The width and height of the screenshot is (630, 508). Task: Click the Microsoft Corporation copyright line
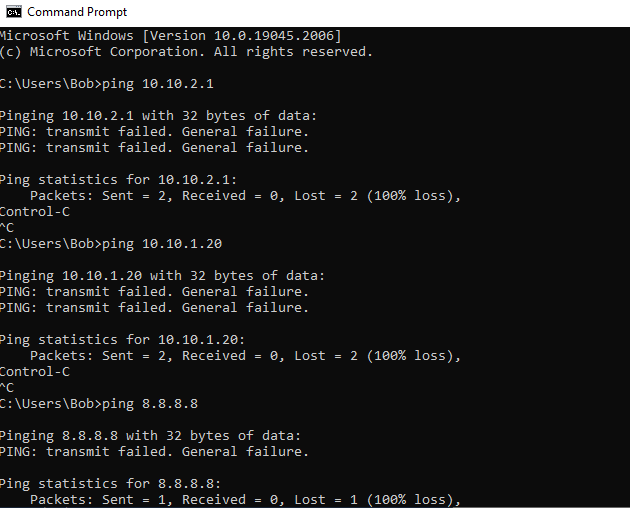[x=186, y=52]
